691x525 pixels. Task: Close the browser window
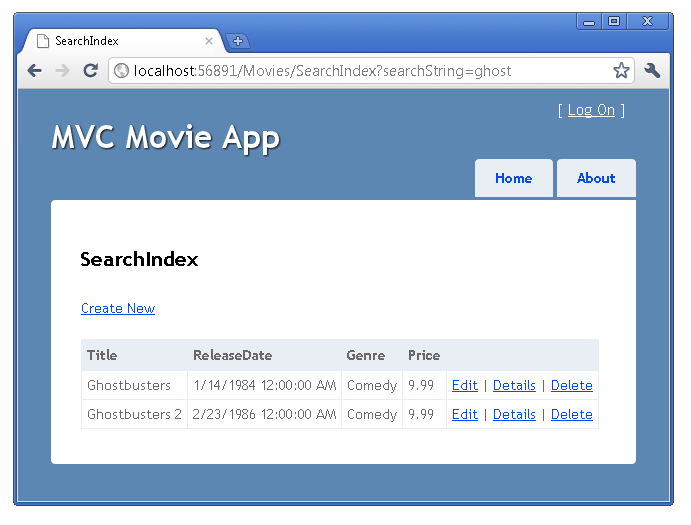(x=647, y=22)
